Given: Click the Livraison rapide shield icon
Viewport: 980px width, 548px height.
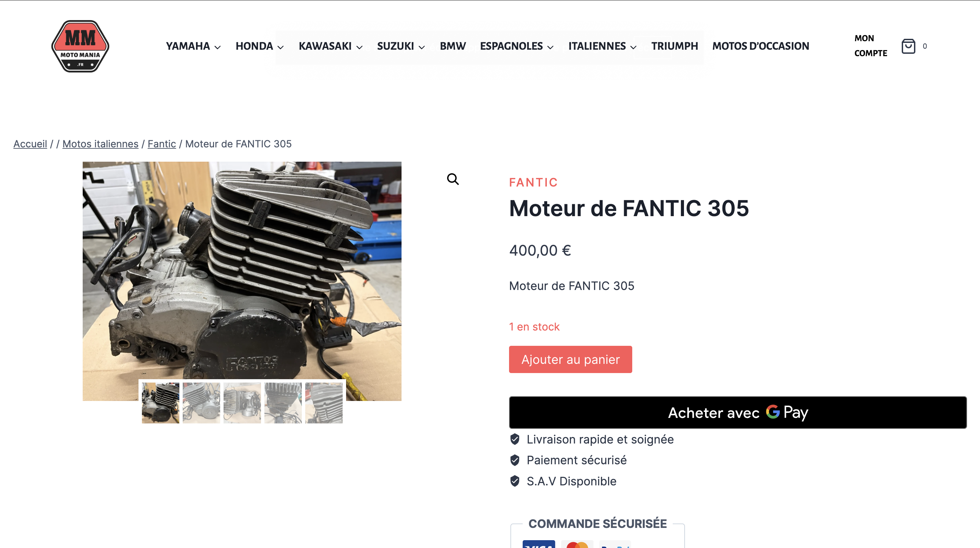Looking at the screenshot, I should [515, 439].
